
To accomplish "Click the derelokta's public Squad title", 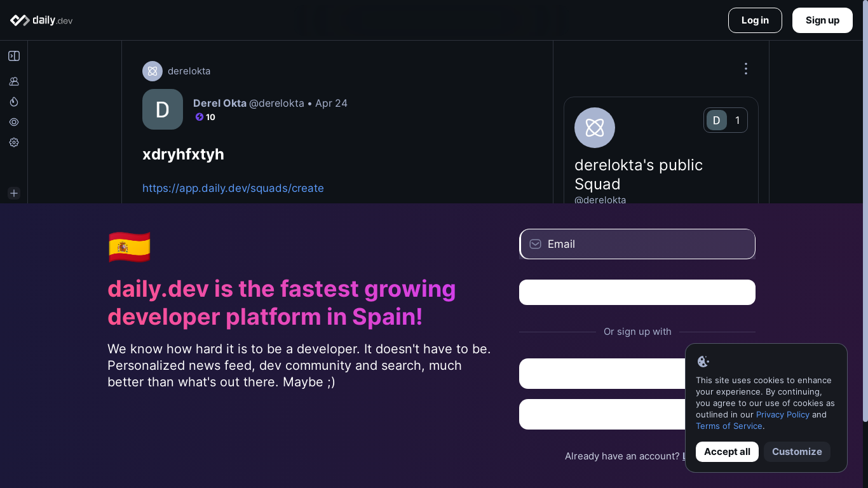I will [639, 174].
